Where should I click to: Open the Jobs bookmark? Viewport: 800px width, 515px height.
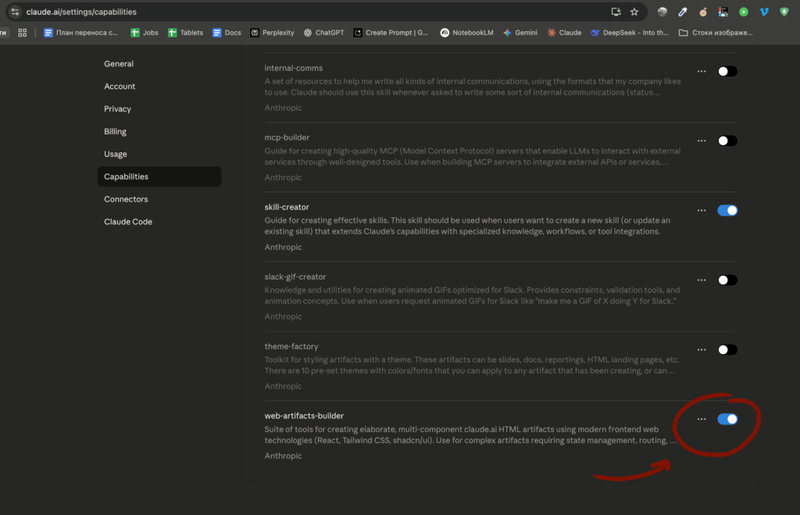tap(144, 33)
